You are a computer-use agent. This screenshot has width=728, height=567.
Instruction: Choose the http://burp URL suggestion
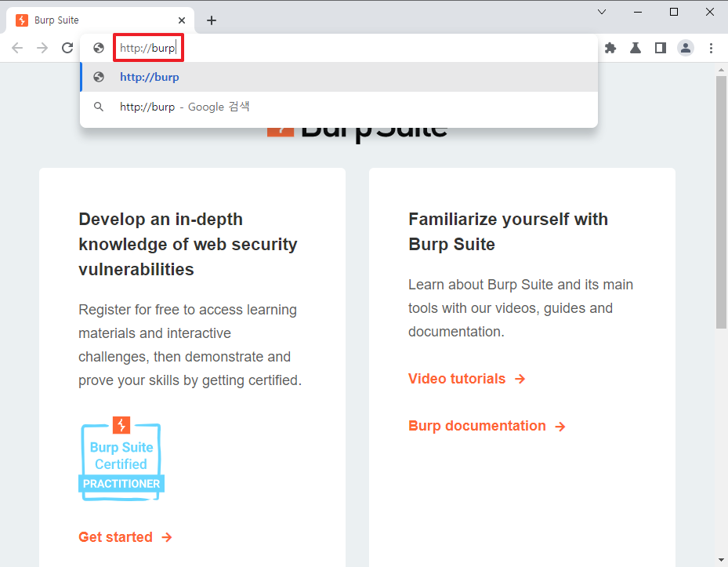point(339,77)
